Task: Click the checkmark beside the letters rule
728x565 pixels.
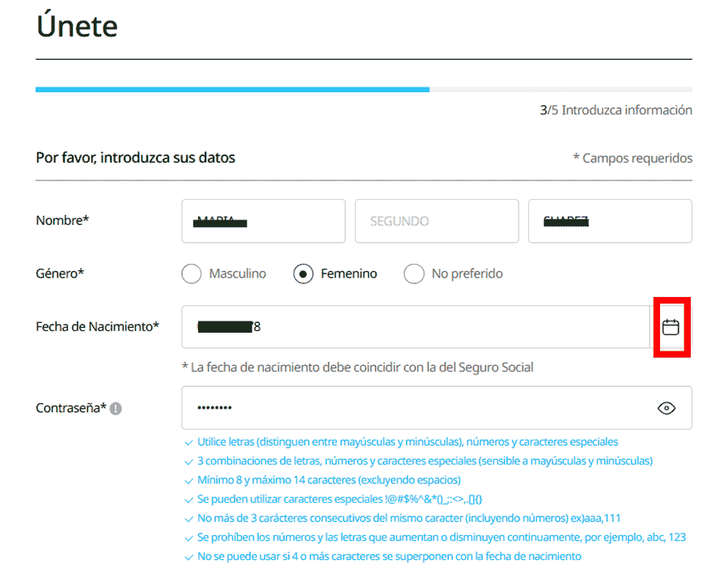Action: tap(188, 443)
